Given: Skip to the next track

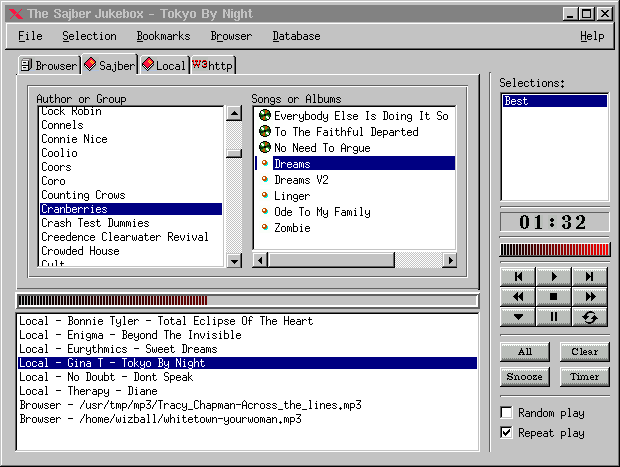Looking at the screenshot, I should 590,276.
